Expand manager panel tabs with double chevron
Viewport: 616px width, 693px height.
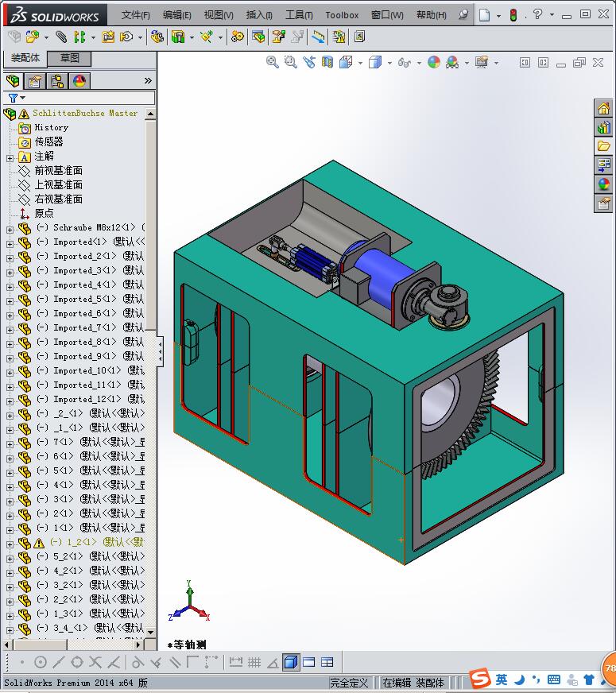[x=148, y=81]
